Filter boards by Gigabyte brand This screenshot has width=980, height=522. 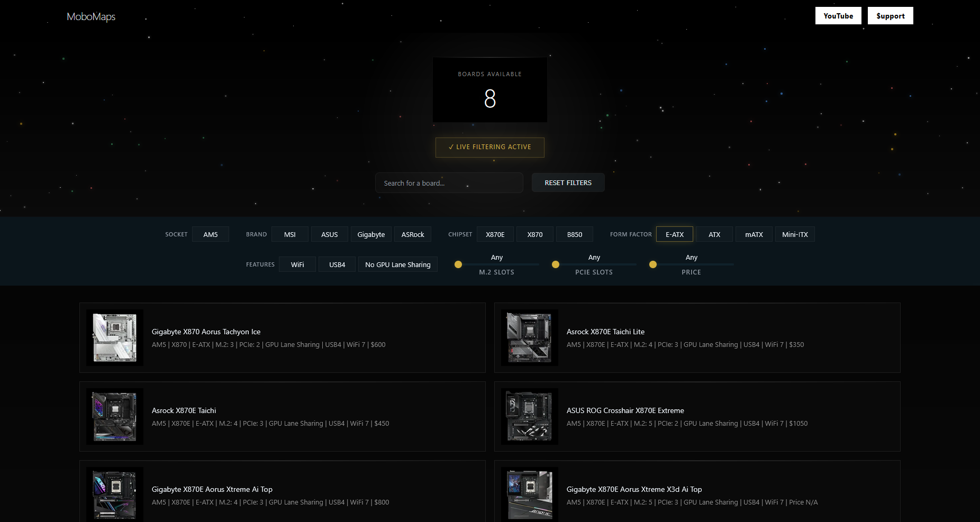pos(371,234)
